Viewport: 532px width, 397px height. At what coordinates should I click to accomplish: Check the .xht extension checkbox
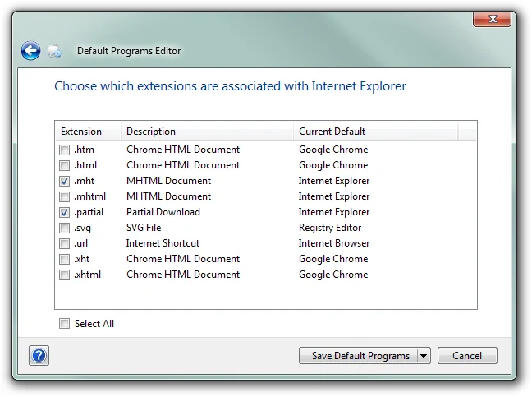[64, 259]
